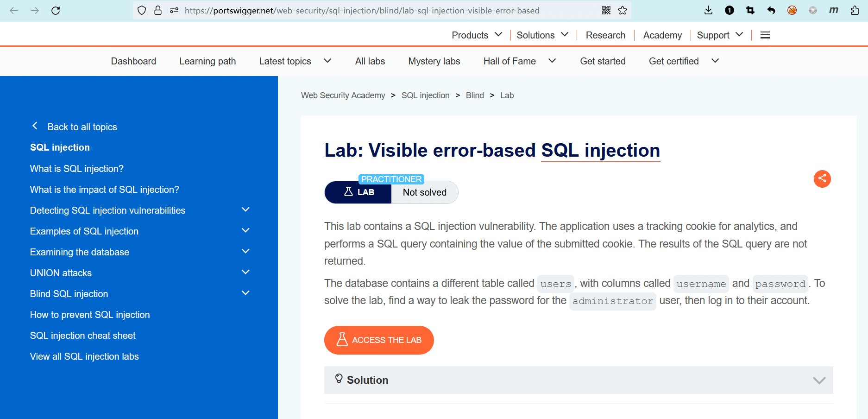
Task: Open How to prevent SQL injection link
Action: [90, 315]
